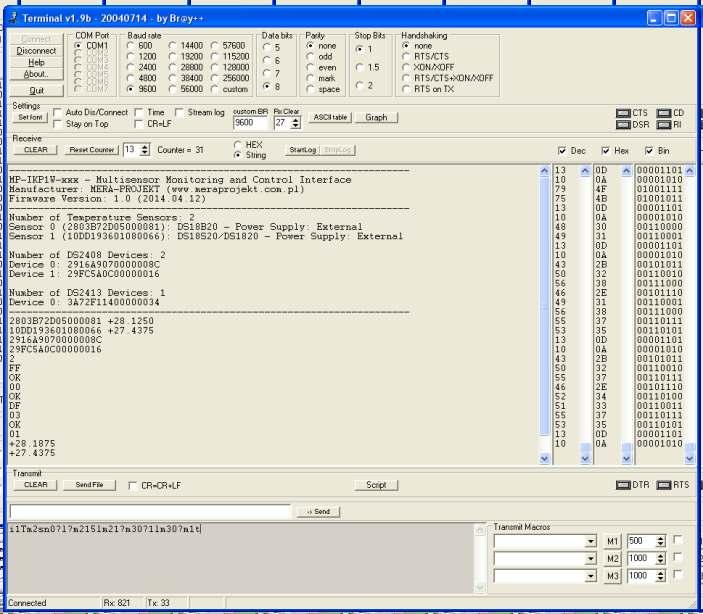Image resolution: width=703 pixels, height=614 pixels.
Task: Toggle the Time checkbox
Action: (x=139, y=112)
